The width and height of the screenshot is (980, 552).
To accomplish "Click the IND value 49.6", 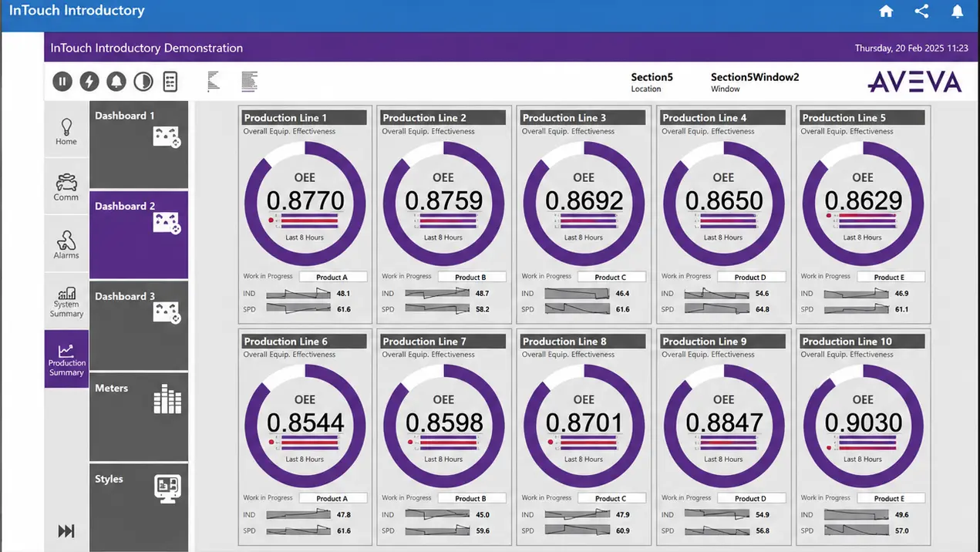I will click(x=901, y=515).
